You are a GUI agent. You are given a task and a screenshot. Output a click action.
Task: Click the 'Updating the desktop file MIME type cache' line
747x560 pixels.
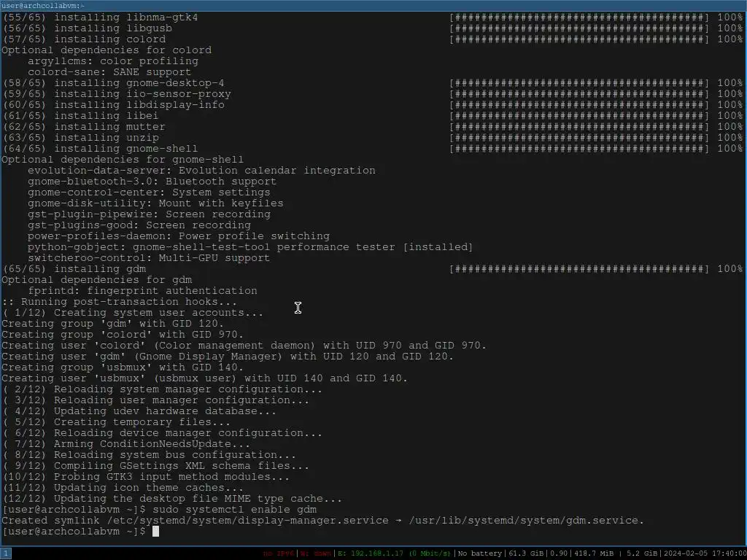tap(172, 499)
